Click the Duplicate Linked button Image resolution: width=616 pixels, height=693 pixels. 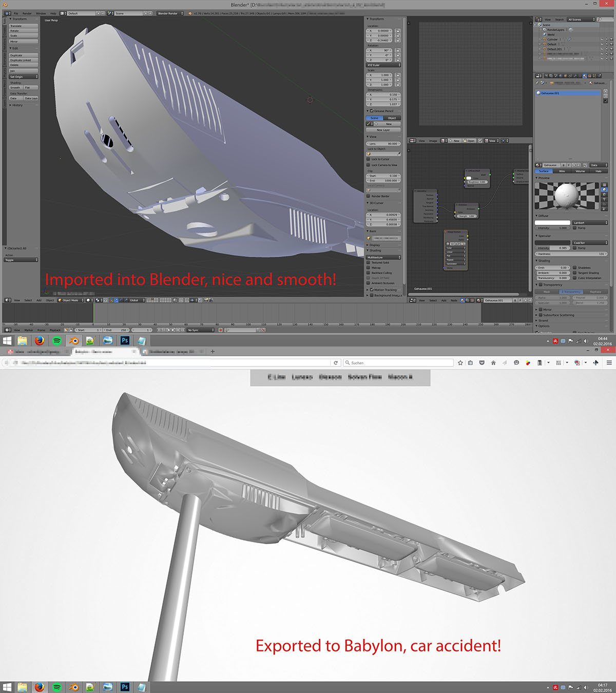pyautogui.click(x=23, y=60)
